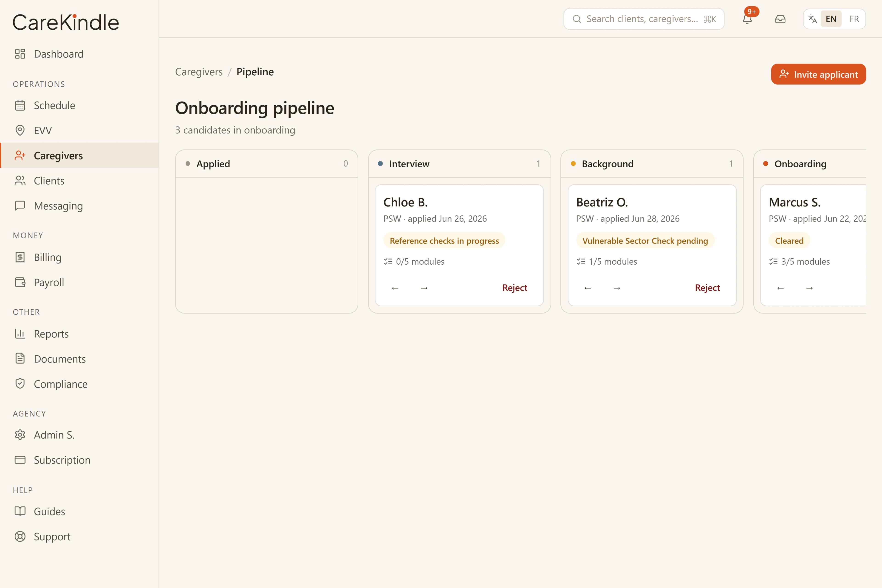Click the search clients, caregivers field
The height and width of the screenshot is (588, 882).
click(644, 19)
